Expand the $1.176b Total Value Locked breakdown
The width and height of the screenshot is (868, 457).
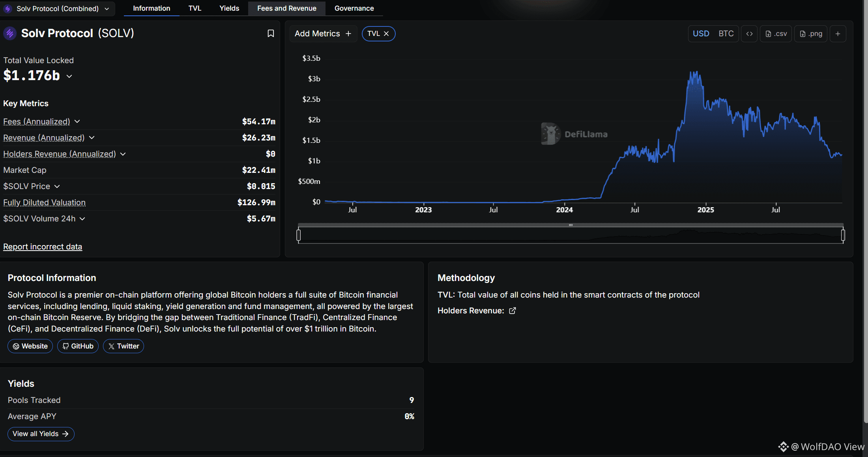[x=69, y=76]
